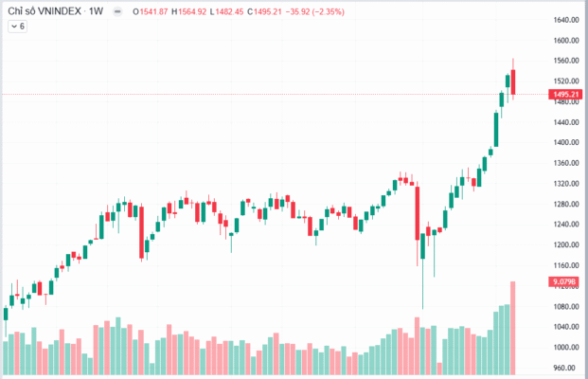Image resolution: width=588 pixels, height=379 pixels.
Task: Click the 1600.00 label on the price axis
Action: tap(565, 41)
